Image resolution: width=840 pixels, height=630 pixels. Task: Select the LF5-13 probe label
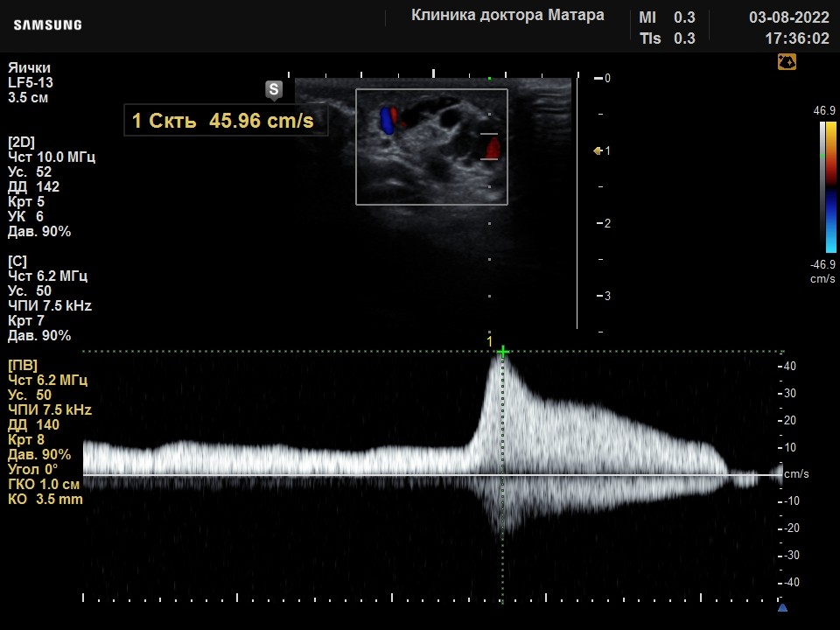click(x=31, y=82)
